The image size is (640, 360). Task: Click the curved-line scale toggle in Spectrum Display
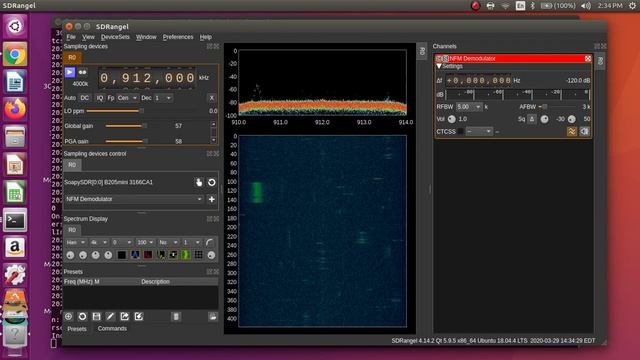point(210,242)
